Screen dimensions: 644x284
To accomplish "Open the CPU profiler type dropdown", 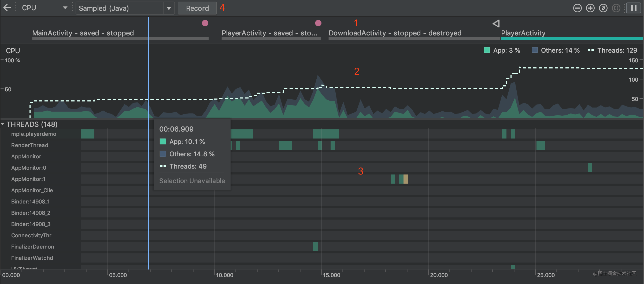I will coord(44,8).
